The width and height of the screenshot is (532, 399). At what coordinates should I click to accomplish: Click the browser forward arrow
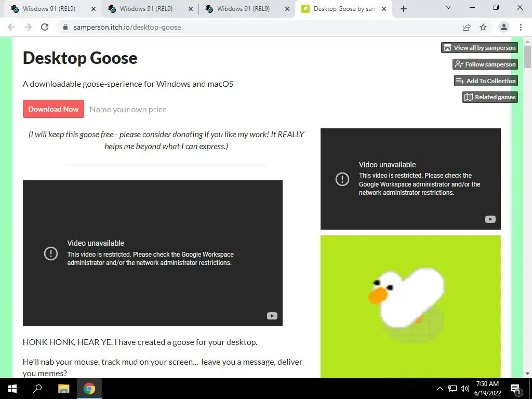point(28,27)
